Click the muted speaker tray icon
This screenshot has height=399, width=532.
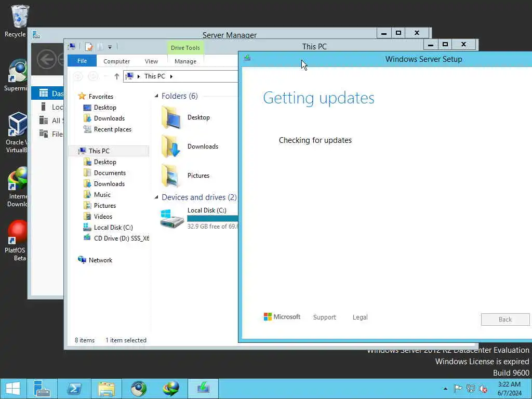coord(483,389)
